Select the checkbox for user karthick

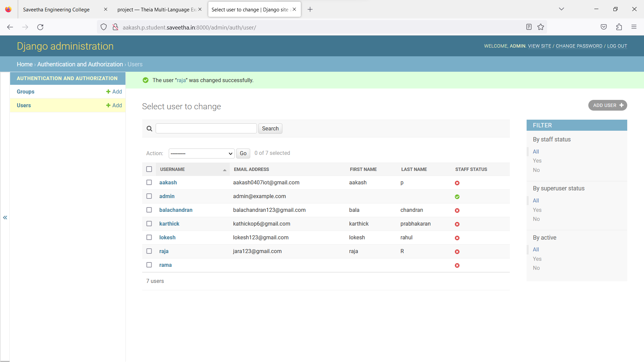[149, 224]
